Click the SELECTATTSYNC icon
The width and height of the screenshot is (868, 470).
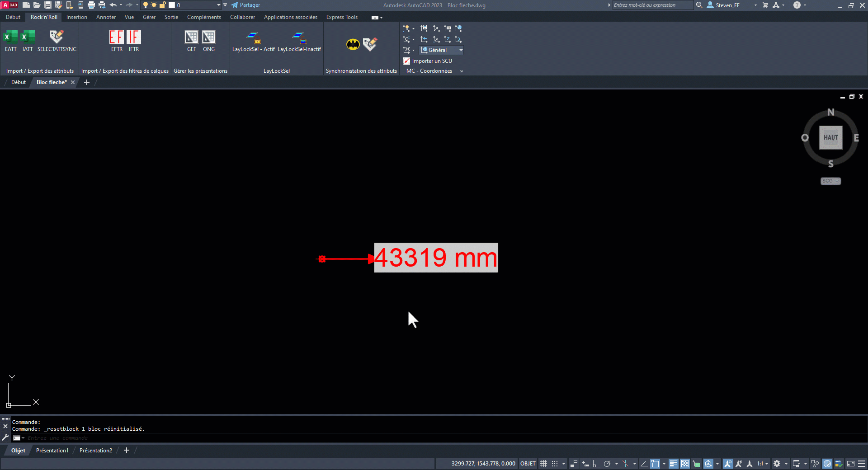(x=57, y=37)
